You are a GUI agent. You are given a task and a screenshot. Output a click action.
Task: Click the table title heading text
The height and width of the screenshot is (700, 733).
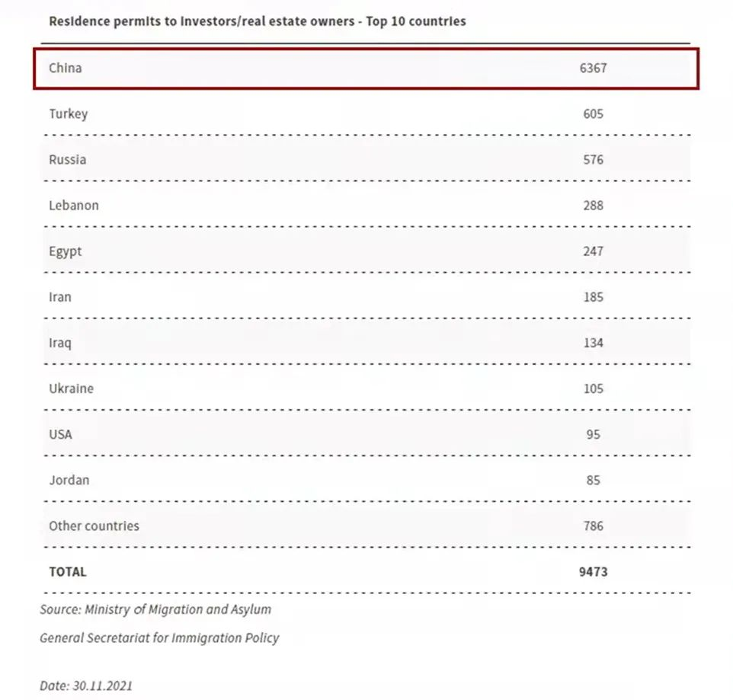[257, 21]
